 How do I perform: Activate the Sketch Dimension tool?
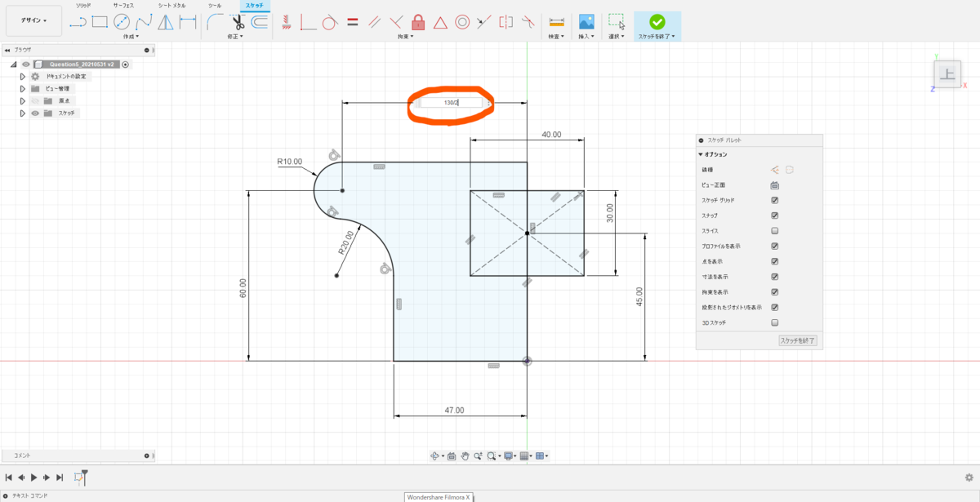187,21
